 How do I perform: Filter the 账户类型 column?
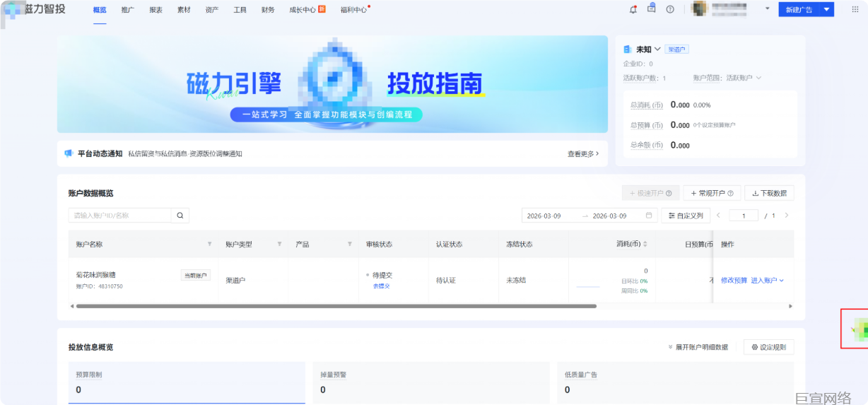[x=280, y=245]
